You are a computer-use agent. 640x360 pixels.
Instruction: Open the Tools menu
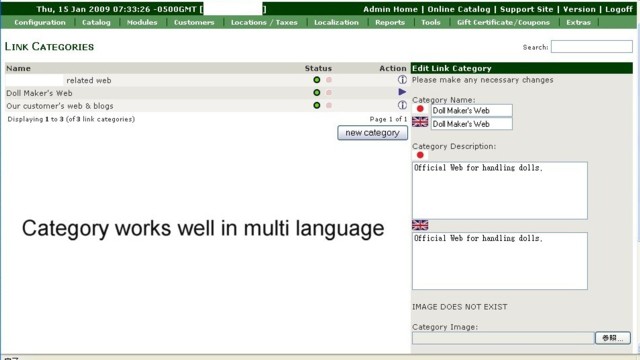click(431, 22)
